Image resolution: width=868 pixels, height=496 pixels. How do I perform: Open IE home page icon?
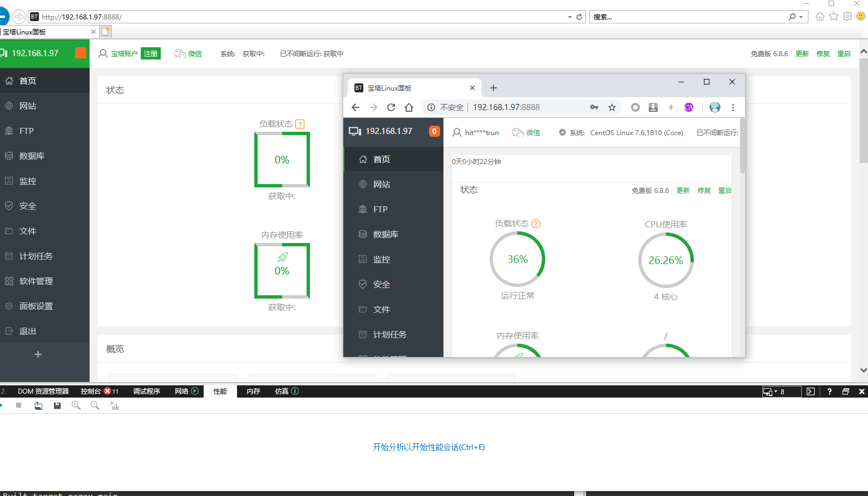[820, 16]
